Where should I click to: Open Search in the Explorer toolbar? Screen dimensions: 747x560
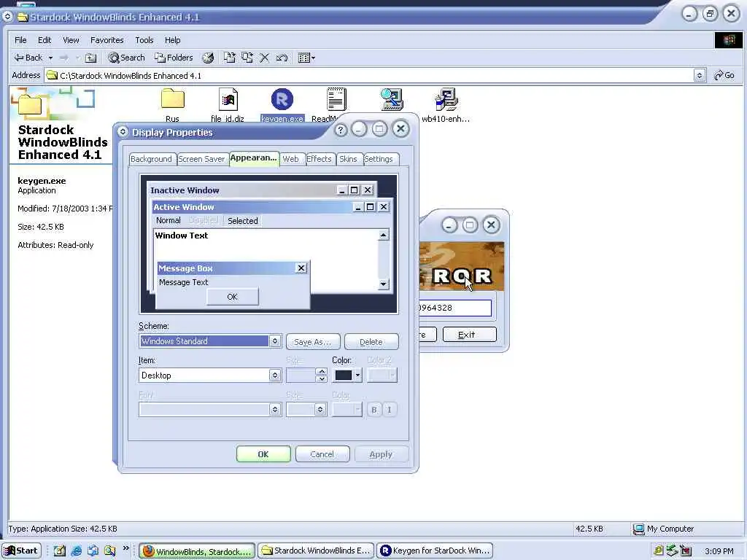(126, 58)
